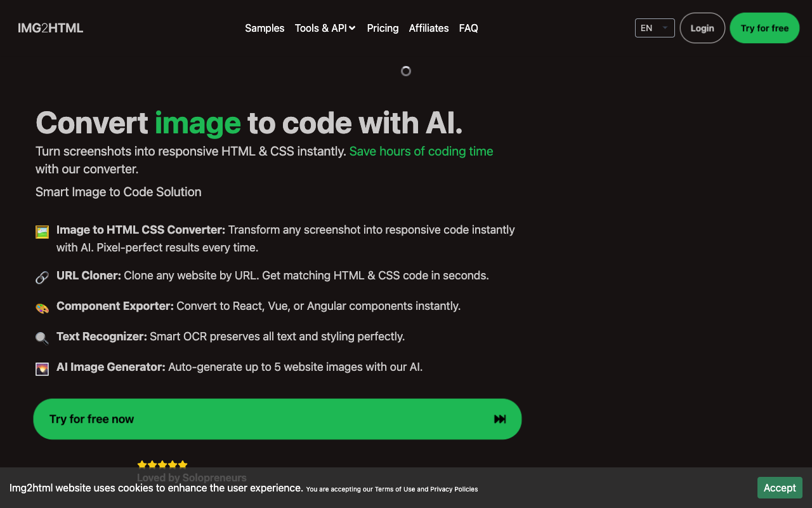Screen dimensions: 812x508
Task: Click the chain link emoji beside URL Cloner
Action: point(42,277)
